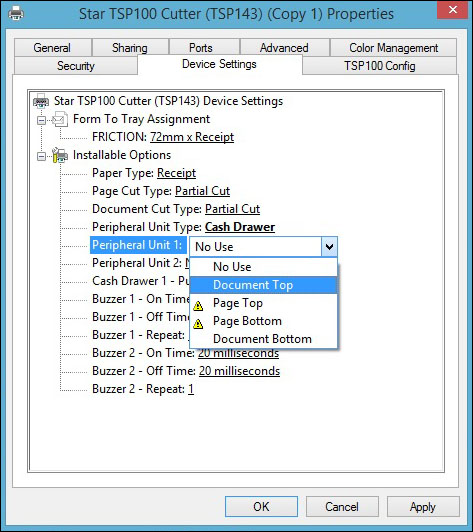Select the Cash Drawer 1 tree row

[140, 281]
